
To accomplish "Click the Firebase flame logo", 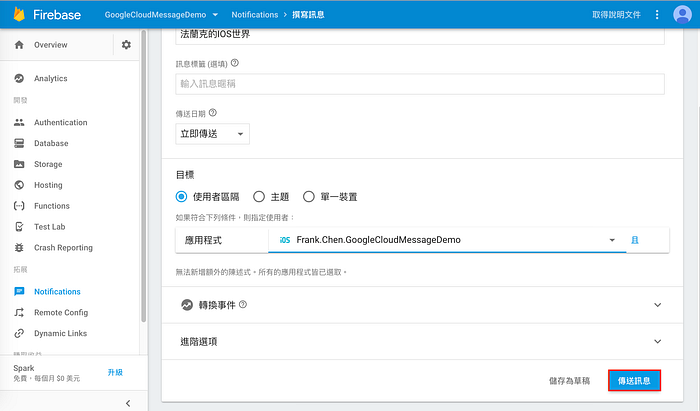I will [x=19, y=14].
